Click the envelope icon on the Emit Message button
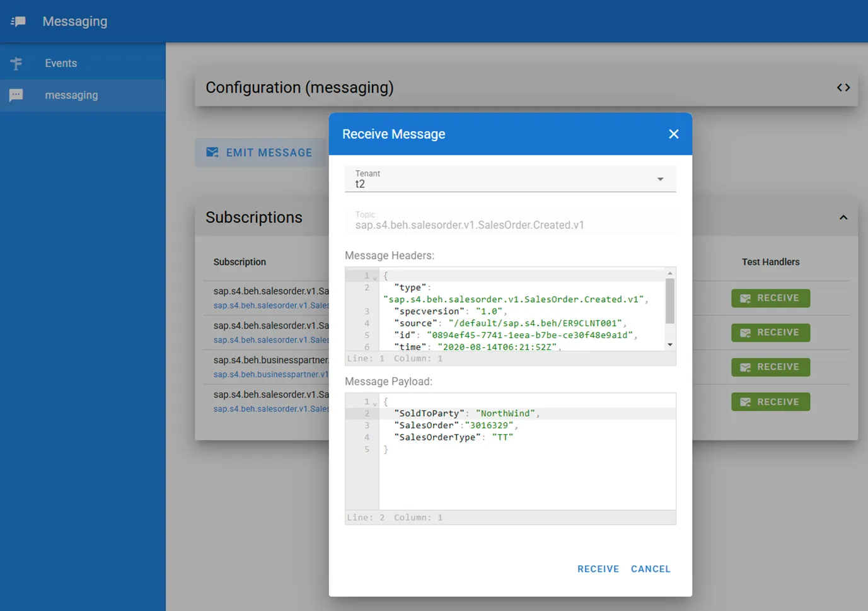 pos(211,152)
